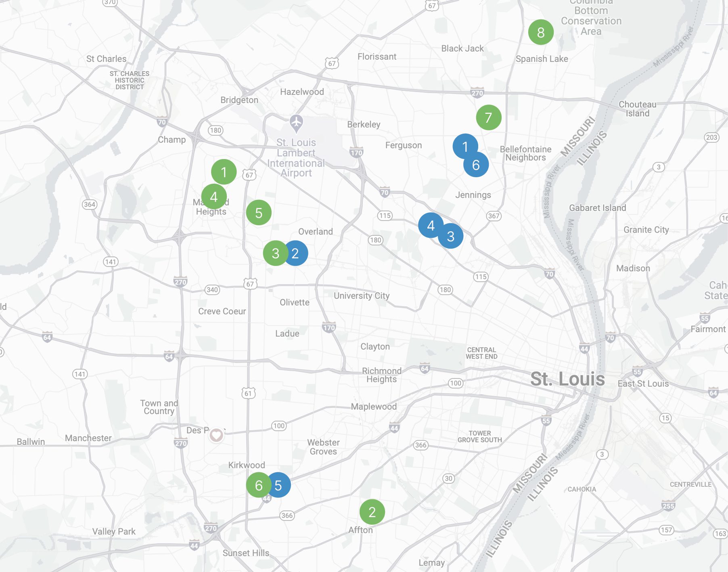Click green marker 1 near Maryland Heights
The height and width of the screenshot is (572, 728).
tap(224, 172)
